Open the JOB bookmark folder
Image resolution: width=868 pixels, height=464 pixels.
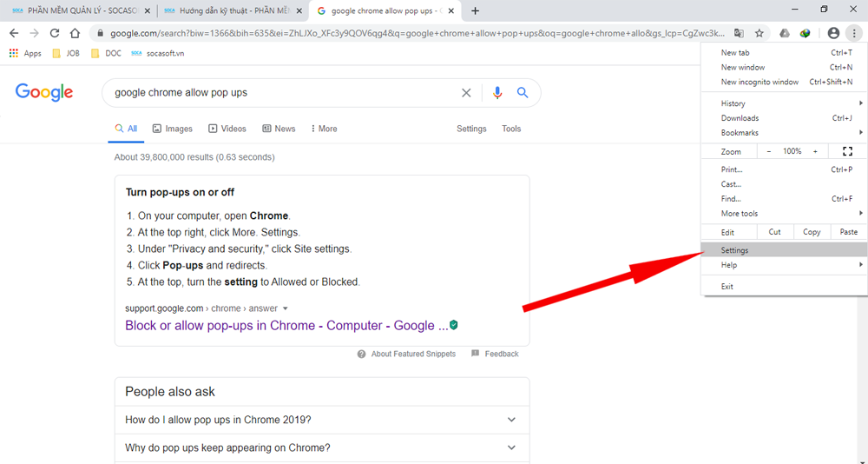pos(66,53)
